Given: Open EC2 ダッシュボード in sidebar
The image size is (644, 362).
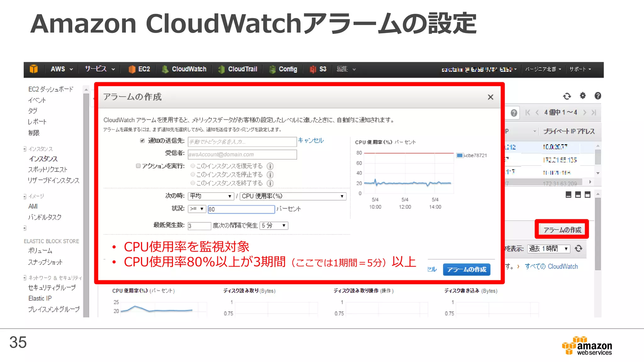Looking at the screenshot, I should (51, 89).
